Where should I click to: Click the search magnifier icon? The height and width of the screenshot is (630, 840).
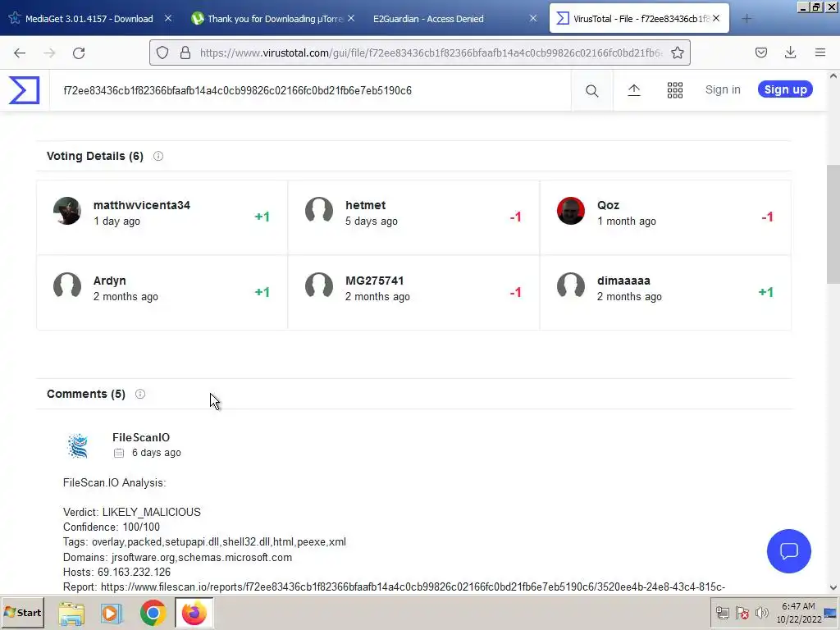pyautogui.click(x=592, y=90)
